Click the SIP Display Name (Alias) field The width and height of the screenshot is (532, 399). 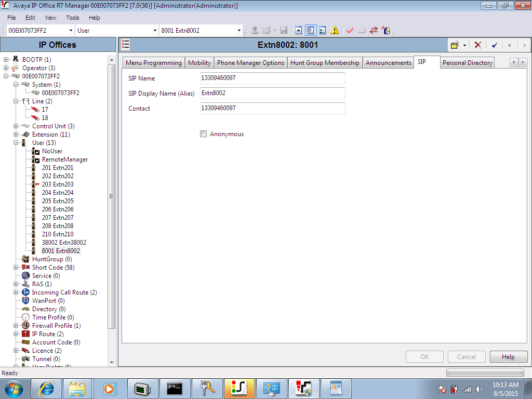click(x=272, y=93)
